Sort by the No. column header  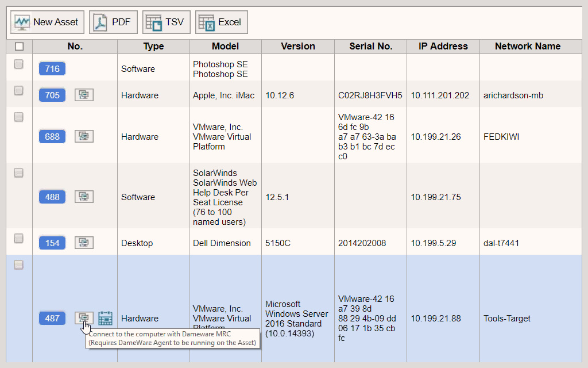pos(75,46)
